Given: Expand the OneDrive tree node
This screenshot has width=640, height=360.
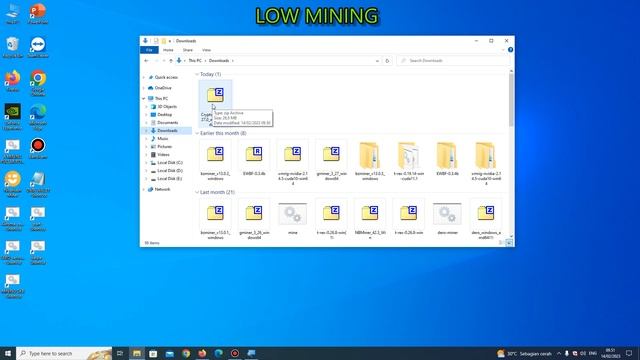Looking at the screenshot, I should coord(144,88).
